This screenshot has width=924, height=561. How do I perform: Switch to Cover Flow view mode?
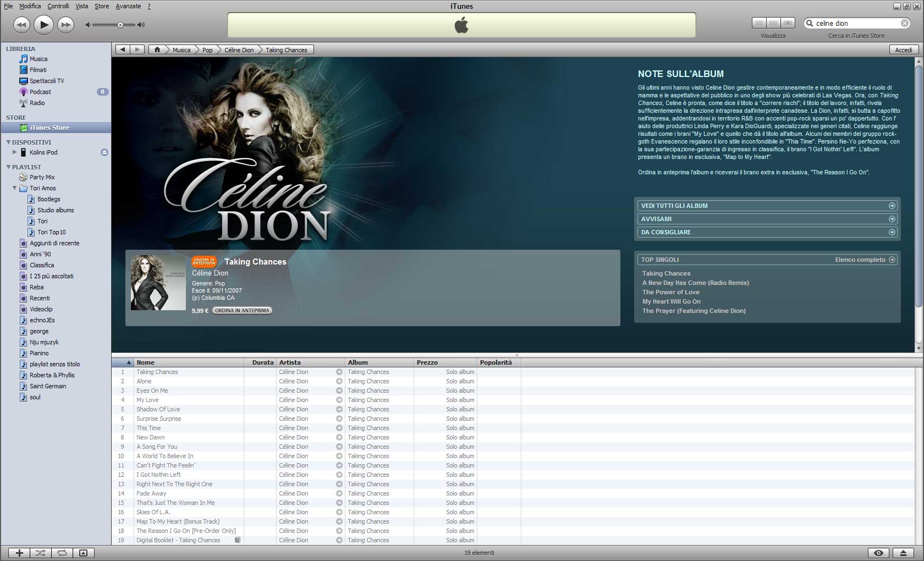788,23
